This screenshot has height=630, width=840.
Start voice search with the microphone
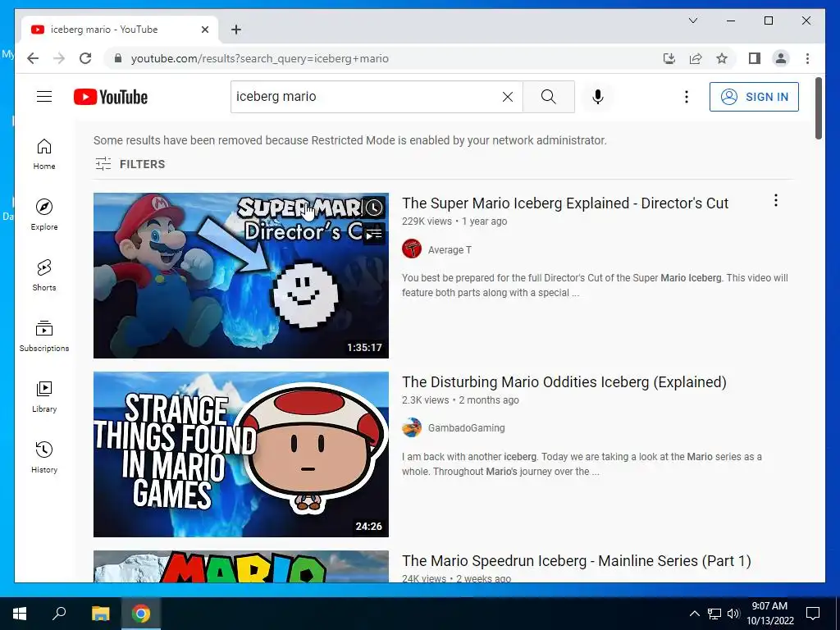pyautogui.click(x=598, y=97)
